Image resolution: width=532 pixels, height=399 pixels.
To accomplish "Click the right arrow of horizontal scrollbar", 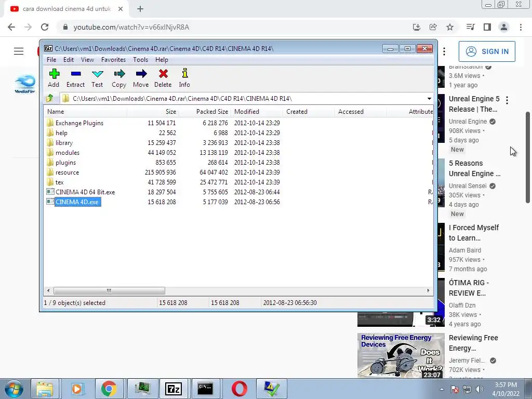I will pos(428,291).
